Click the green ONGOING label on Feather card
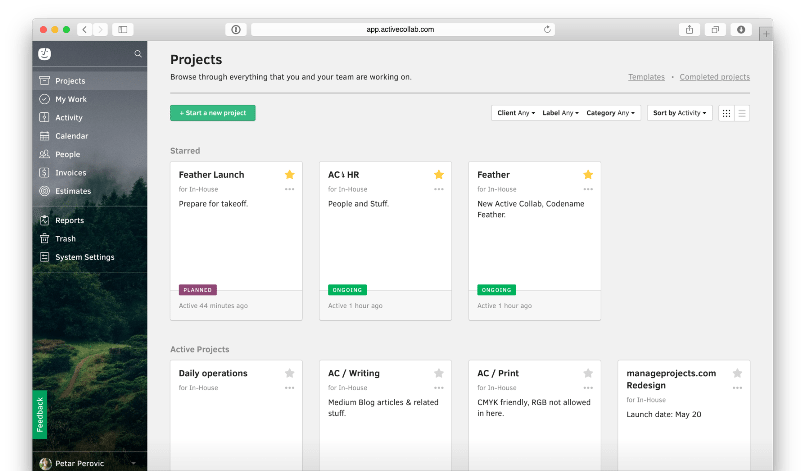Viewport: 805px width, 471px height. [x=496, y=289]
